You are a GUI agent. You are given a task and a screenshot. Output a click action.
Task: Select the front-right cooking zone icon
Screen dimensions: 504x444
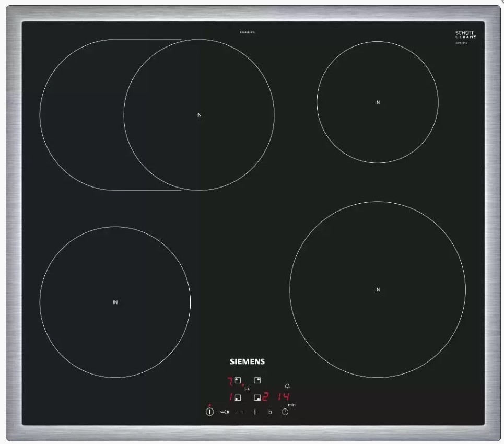coord(257,398)
